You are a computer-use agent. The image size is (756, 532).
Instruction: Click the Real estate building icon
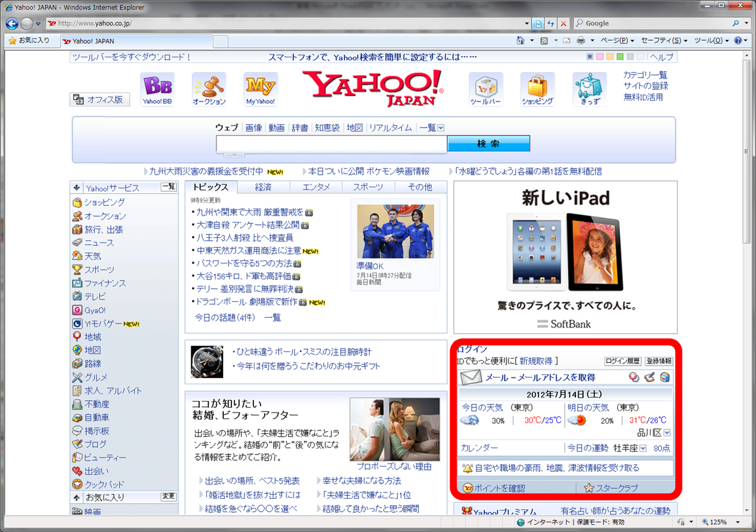[77, 404]
